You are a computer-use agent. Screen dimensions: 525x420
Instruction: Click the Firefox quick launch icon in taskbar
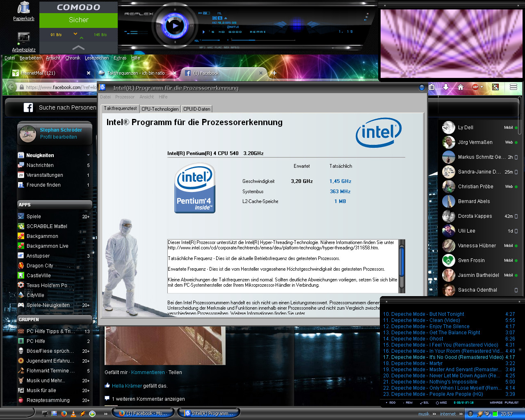(64, 414)
